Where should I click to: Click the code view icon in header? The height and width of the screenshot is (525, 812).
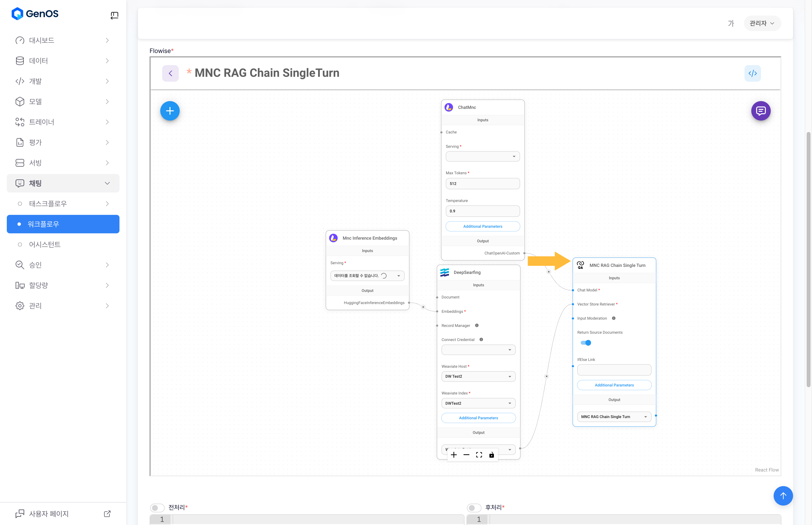click(753, 73)
